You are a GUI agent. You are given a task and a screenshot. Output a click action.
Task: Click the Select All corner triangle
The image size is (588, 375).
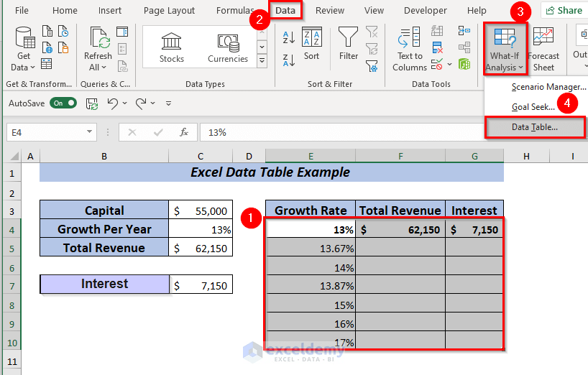coord(14,156)
